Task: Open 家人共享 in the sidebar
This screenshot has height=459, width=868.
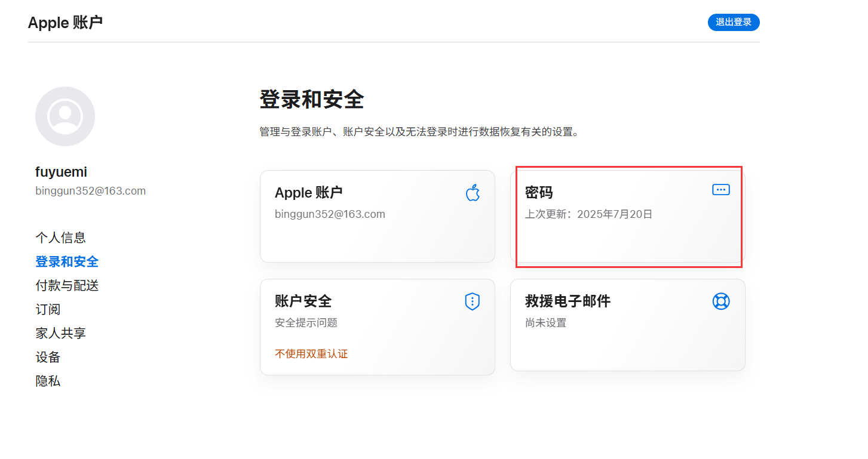Action: click(60, 333)
